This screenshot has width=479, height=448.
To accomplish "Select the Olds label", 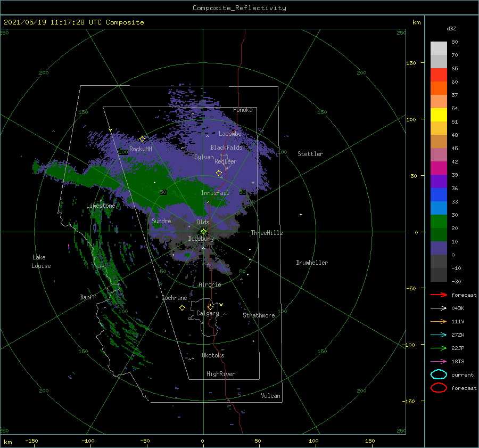I will click(x=203, y=222).
